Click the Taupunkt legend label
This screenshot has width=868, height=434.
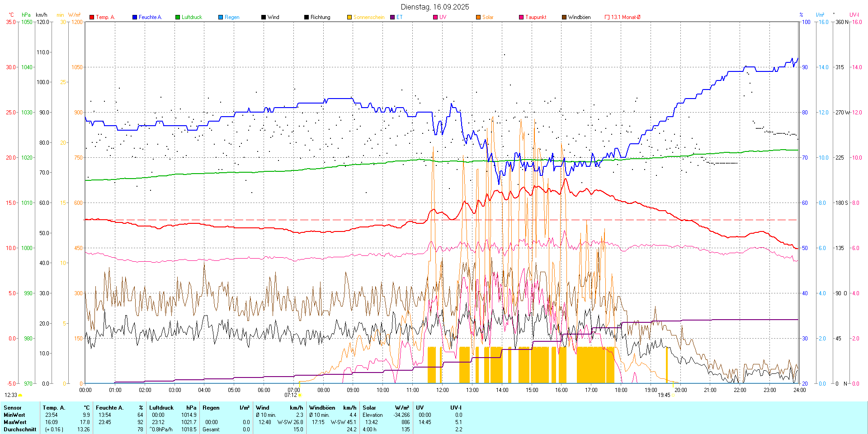tap(536, 17)
